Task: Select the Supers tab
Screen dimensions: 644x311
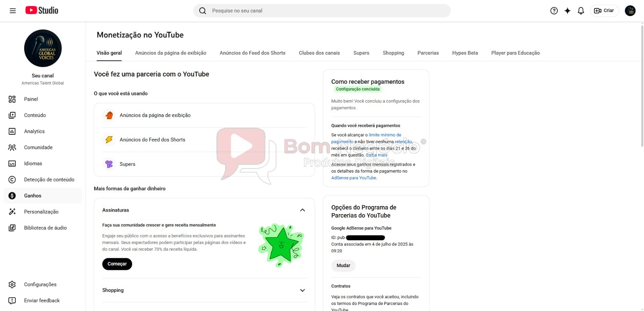Action: click(361, 53)
